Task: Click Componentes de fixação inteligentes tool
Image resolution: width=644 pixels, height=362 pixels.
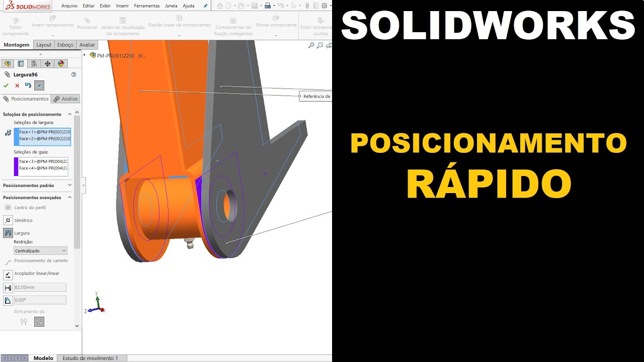Action: (x=233, y=27)
